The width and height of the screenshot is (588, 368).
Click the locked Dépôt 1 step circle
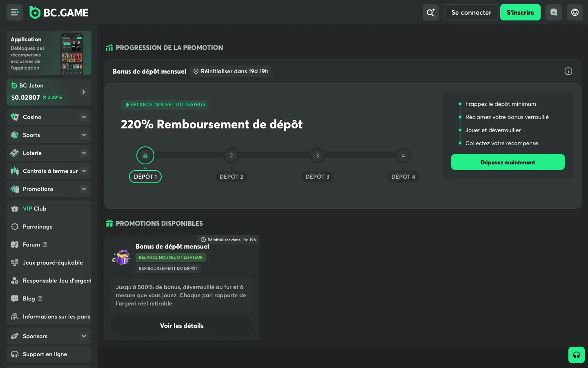click(x=145, y=155)
